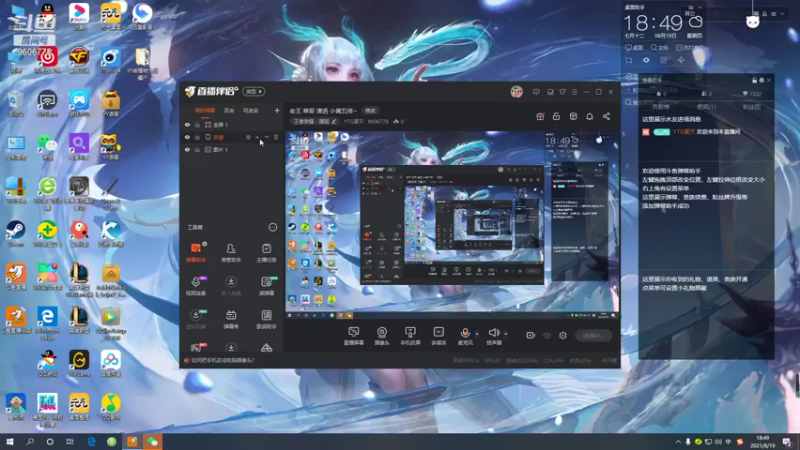Viewport: 800px width, 450px height.
Task: Click the bell notification icon above preview
Action: click(x=589, y=116)
